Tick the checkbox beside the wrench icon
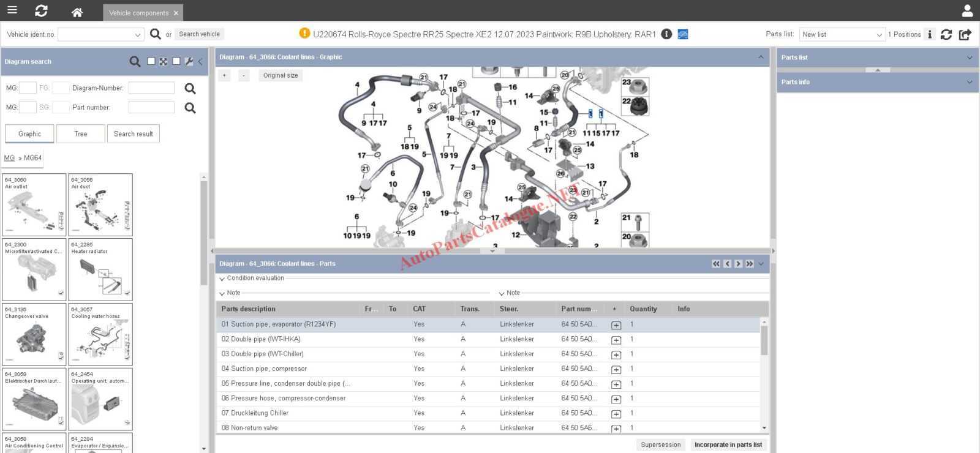Image resolution: width=980 pixels, height=453 pixels. click(176, 61)
